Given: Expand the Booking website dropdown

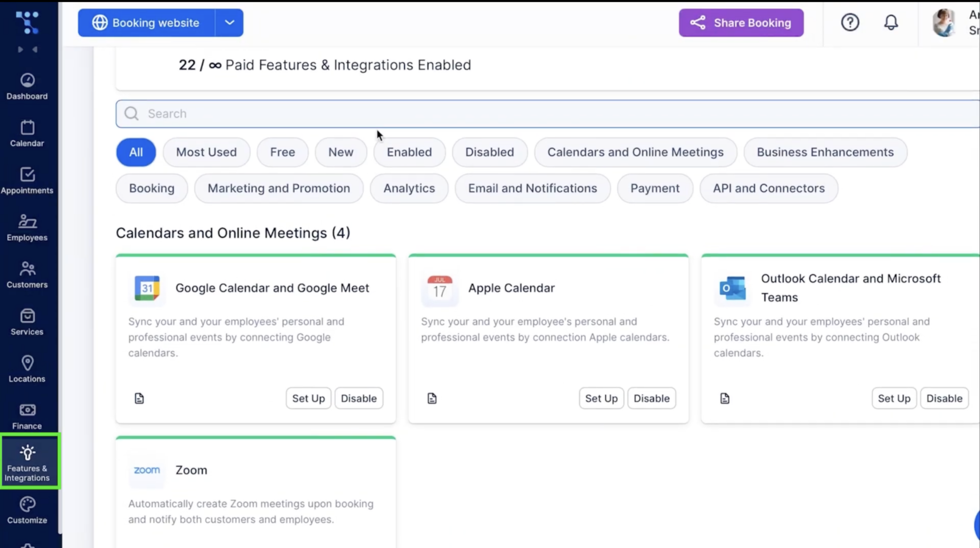Looking at the screenshot, I should coord(229,22).
